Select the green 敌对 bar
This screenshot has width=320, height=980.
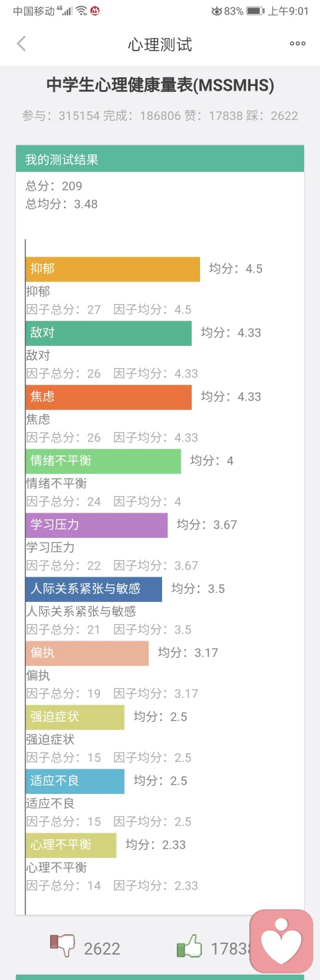109,333
